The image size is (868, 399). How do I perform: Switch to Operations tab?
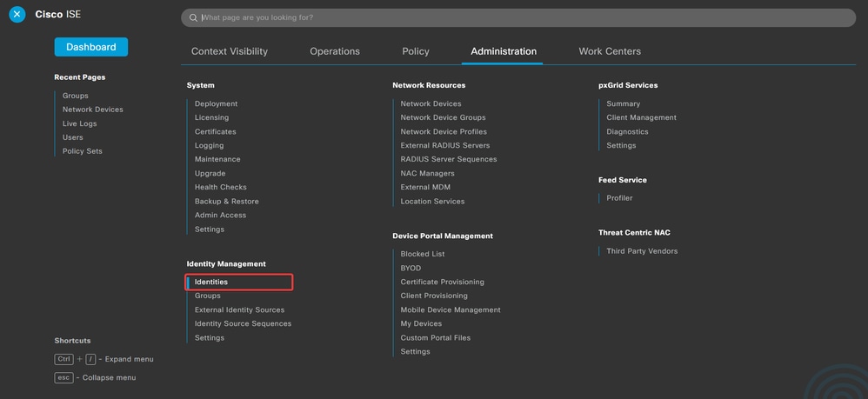335,51
